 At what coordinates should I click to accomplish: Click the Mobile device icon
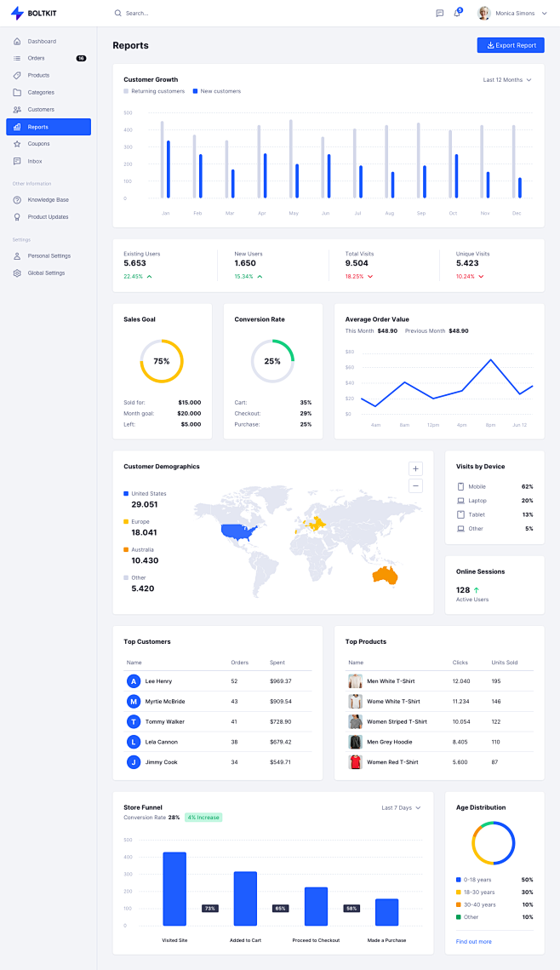460,487
